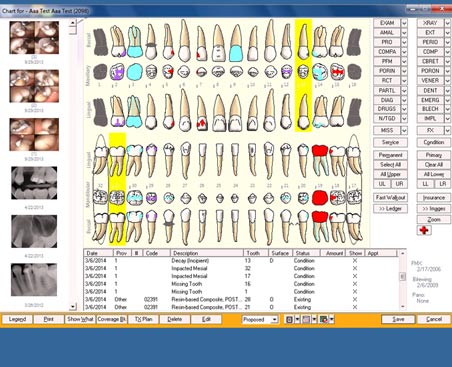
Task: Open the Proposed status combo box
Action: [x=260, y=319]
